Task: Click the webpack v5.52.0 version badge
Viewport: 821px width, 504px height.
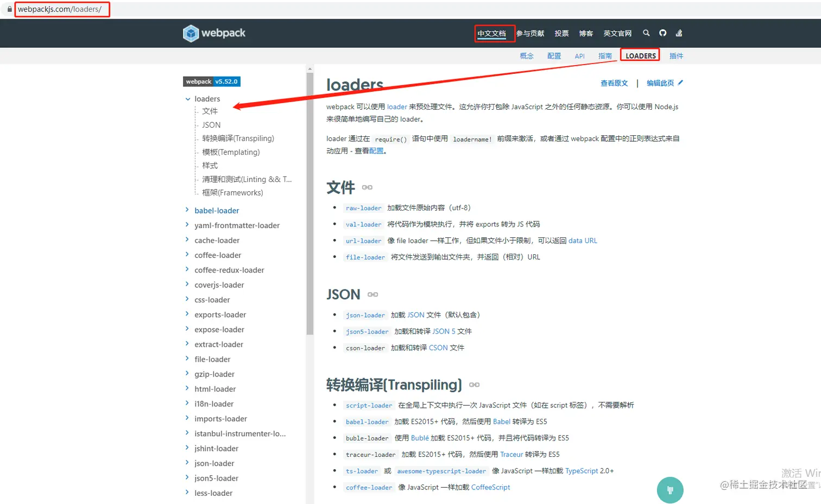Action: [x=212, y=81]
